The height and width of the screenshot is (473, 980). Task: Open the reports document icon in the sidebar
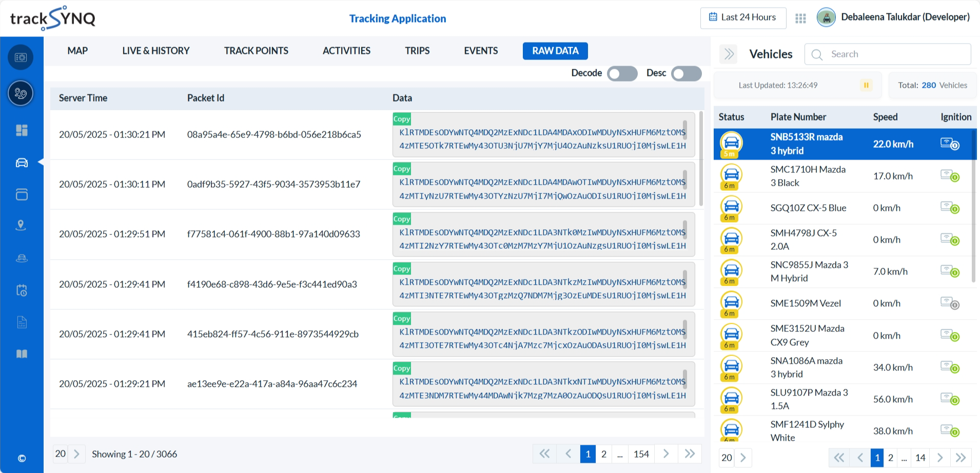click(21, 322)
